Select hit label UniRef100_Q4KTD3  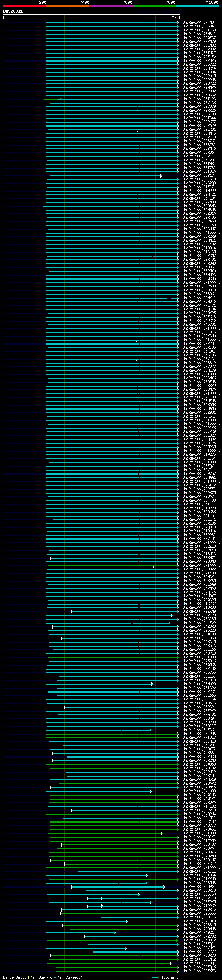click(x=199, y=397)
